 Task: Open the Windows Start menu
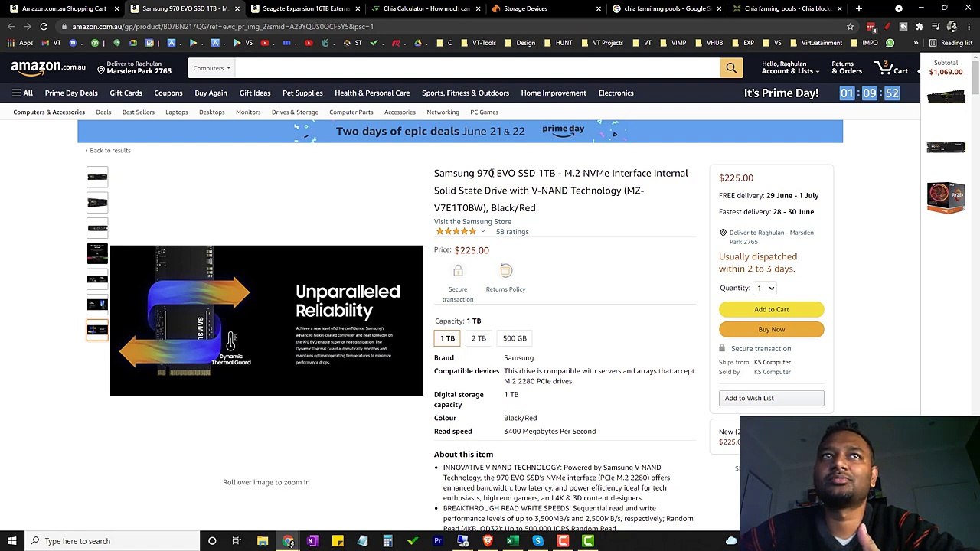click(x=11, y=541)
